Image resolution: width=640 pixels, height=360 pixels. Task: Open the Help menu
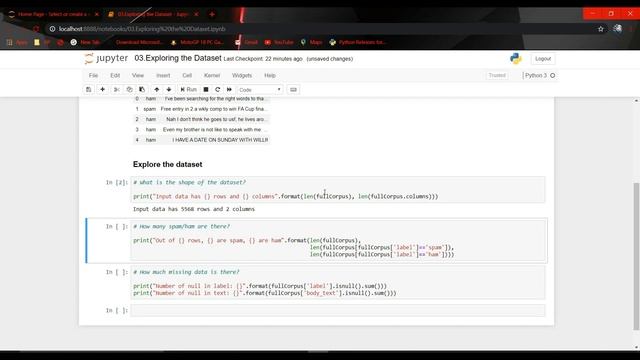(270, 76)
